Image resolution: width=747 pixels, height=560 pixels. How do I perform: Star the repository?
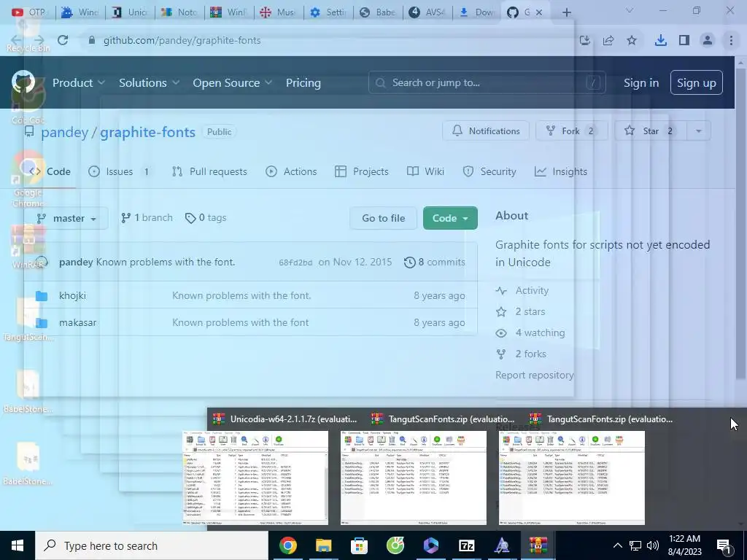coord(650,131)
